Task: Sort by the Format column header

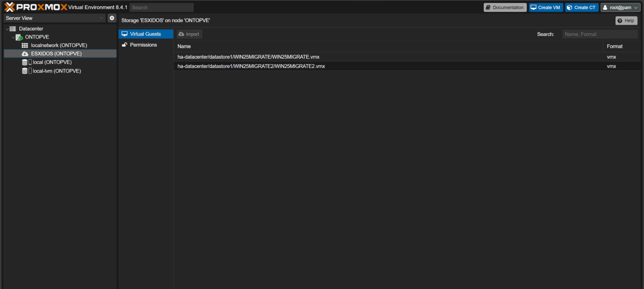Action: [x=622, y=46]
